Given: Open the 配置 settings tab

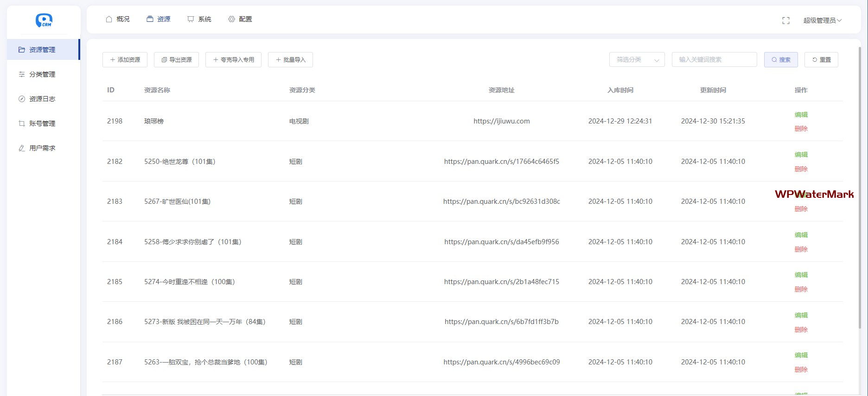Looking at the screenshot, I should click(240, 19).
